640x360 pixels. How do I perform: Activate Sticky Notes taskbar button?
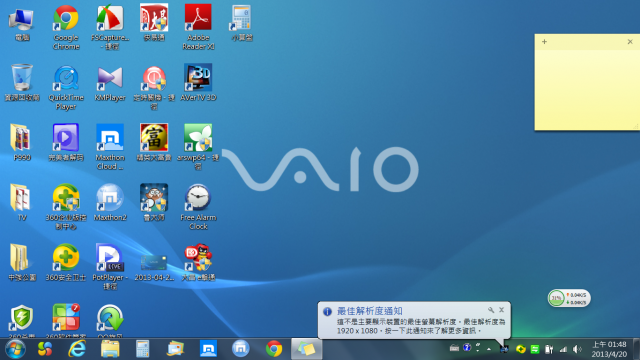coord(307,349)
